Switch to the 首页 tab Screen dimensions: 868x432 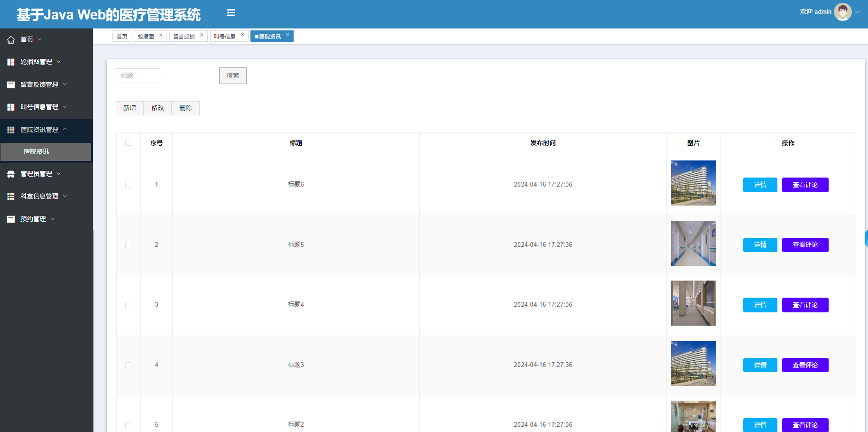tap(122, 37)
